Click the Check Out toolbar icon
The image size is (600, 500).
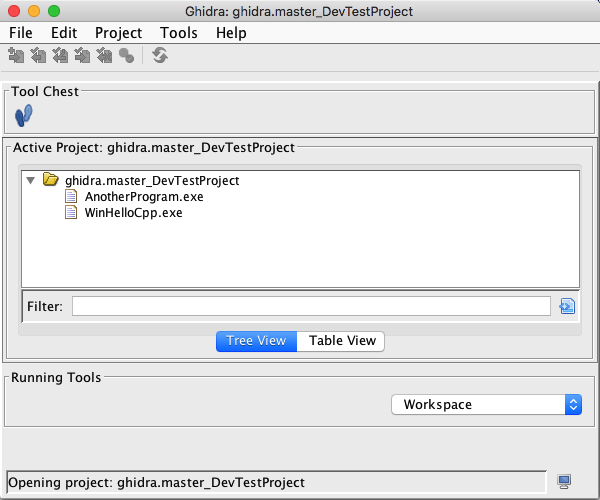tap(38, 56)
